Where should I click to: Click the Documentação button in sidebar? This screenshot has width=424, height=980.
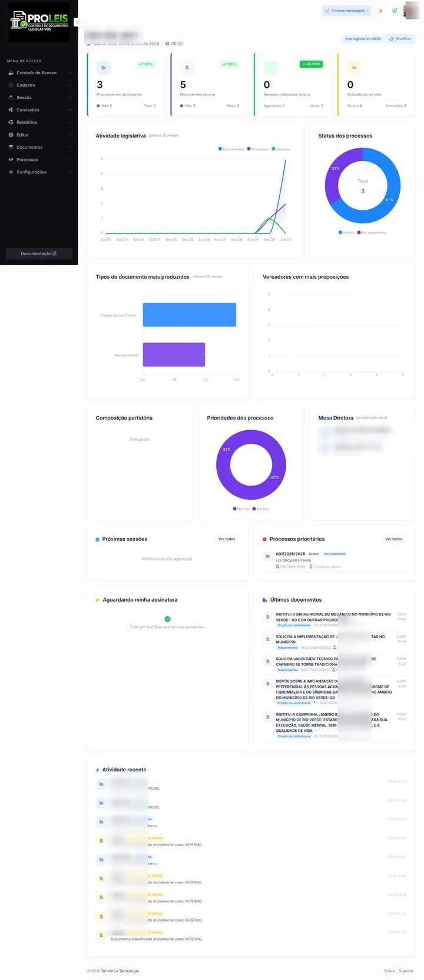pos(39,253)
